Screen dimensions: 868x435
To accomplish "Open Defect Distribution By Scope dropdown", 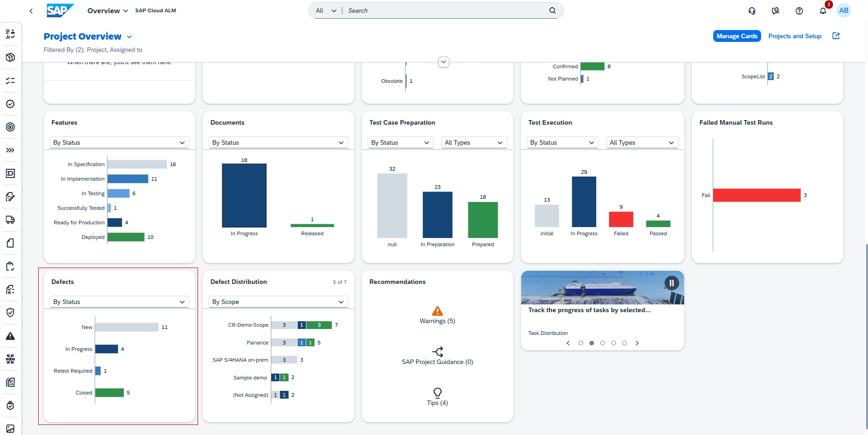I will [278, 302].
